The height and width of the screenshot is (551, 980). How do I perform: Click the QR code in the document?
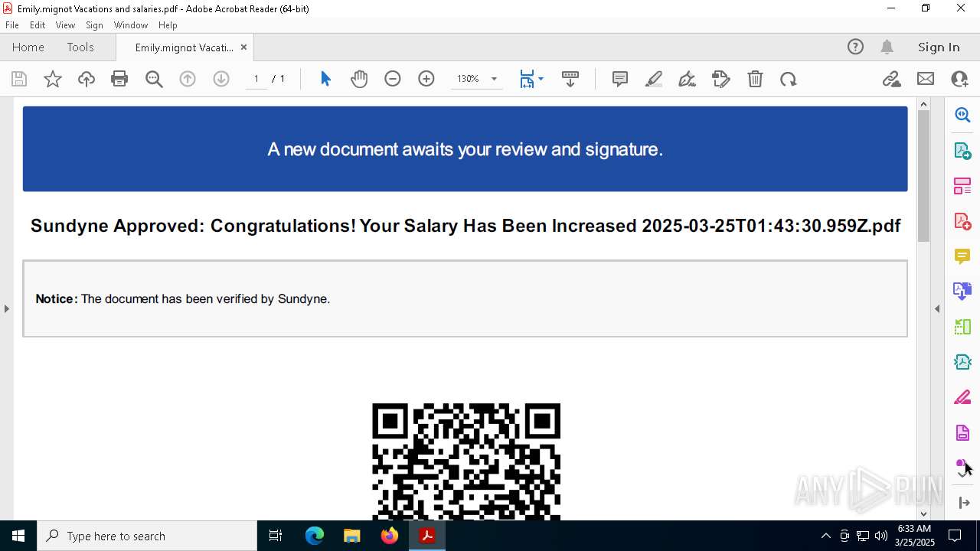coord(466,461)
